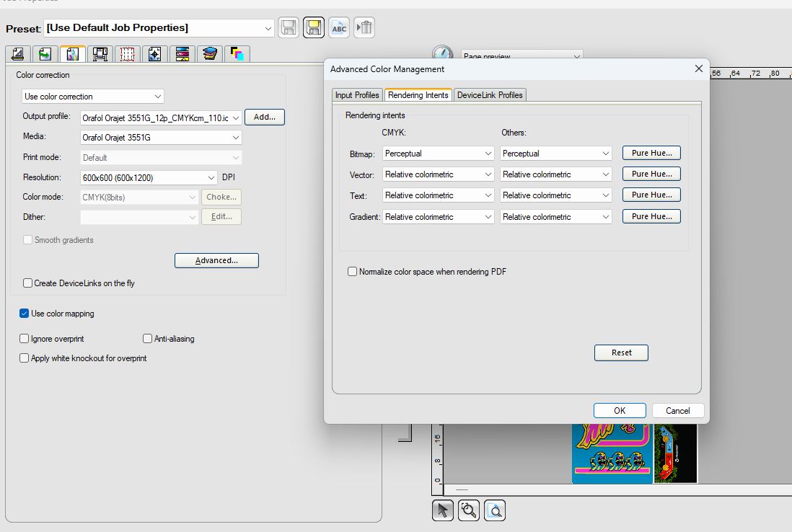
Task: Open the Use color correction dropdown
Action: tap(93, 97)
